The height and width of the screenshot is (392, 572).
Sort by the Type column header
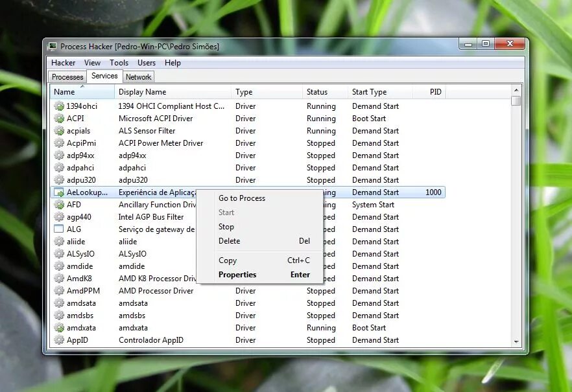267,92
